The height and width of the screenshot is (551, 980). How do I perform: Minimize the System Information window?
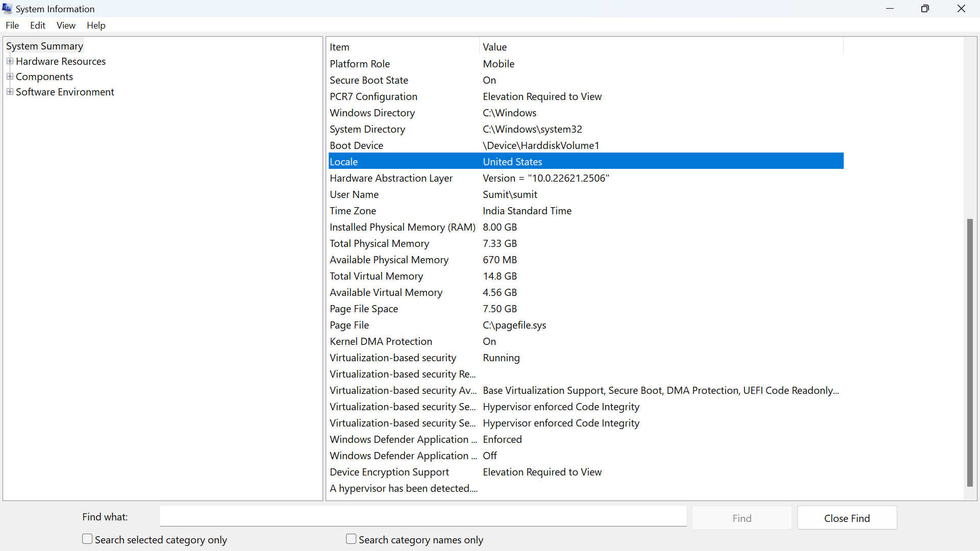click(890, 9)
